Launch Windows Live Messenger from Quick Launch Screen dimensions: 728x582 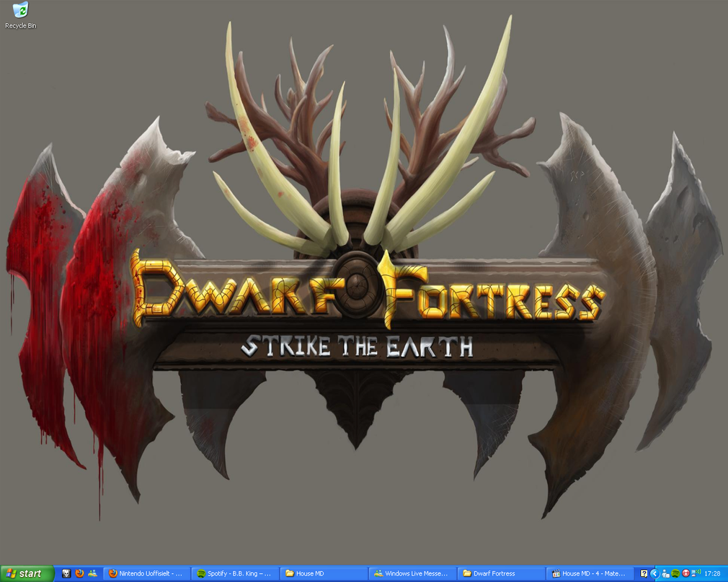(x=92, y=573)
